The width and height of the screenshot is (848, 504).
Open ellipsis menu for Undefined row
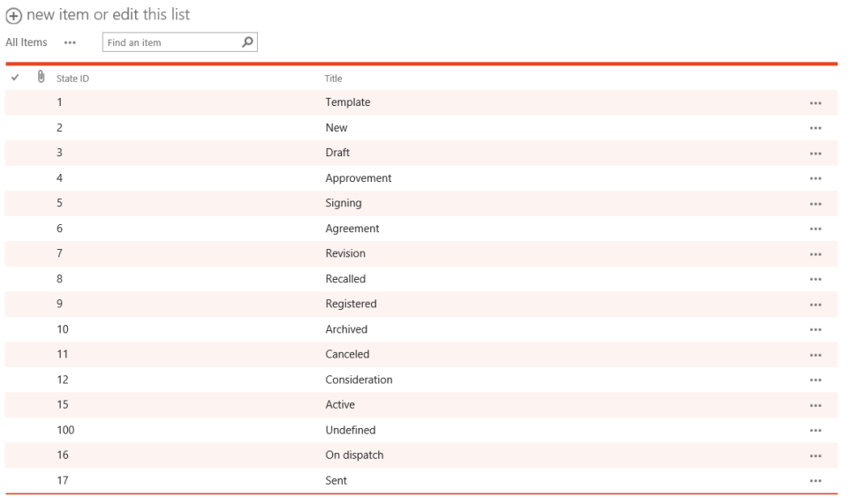[x=814, y=431]
